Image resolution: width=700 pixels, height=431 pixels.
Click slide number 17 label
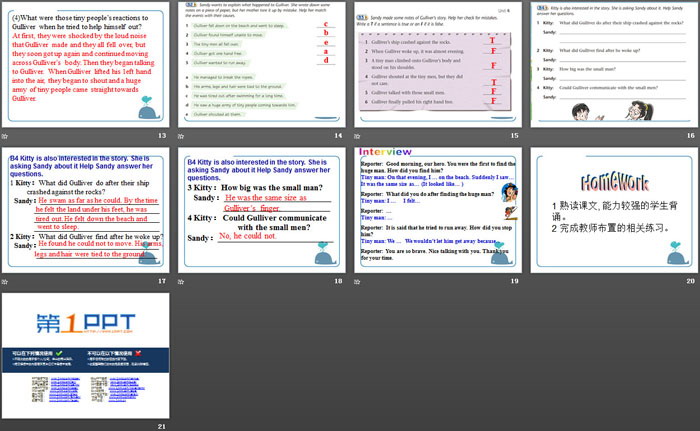[x=162, y=281]
